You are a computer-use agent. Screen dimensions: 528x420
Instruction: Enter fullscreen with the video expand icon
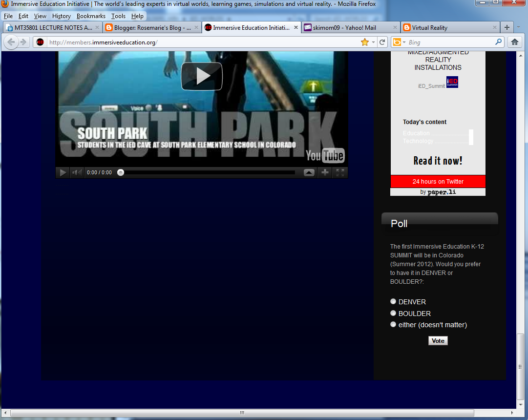[x=340, y=172]
